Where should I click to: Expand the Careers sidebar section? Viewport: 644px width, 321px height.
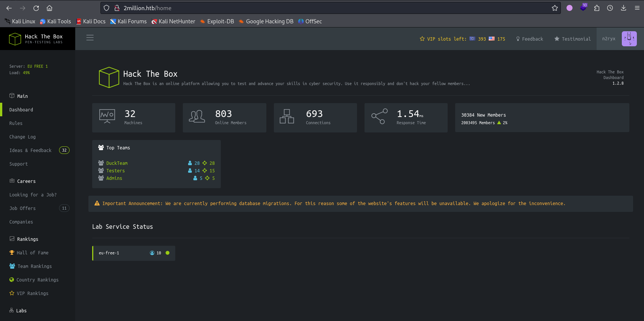click(x=23, y=181)
